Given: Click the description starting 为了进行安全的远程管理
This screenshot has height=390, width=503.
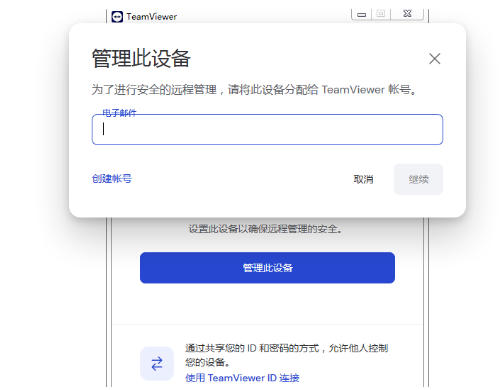Looking at the screenshot, I should (254, 90).
